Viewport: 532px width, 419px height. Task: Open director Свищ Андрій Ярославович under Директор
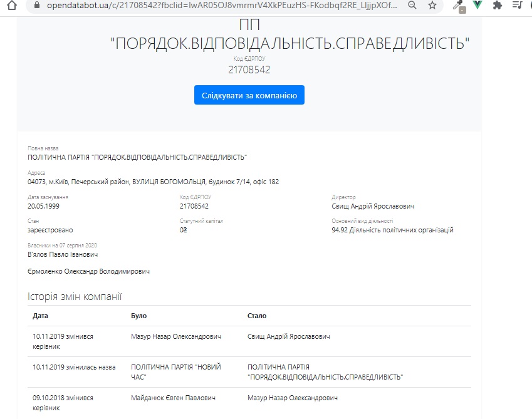tap(372, 206)
